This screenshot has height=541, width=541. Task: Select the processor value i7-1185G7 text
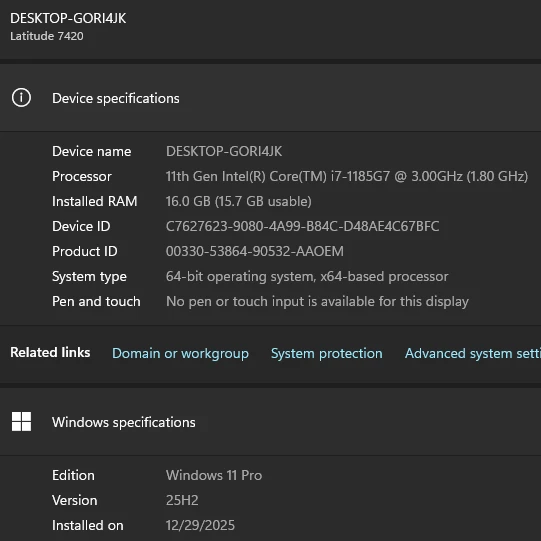point(347,176)
